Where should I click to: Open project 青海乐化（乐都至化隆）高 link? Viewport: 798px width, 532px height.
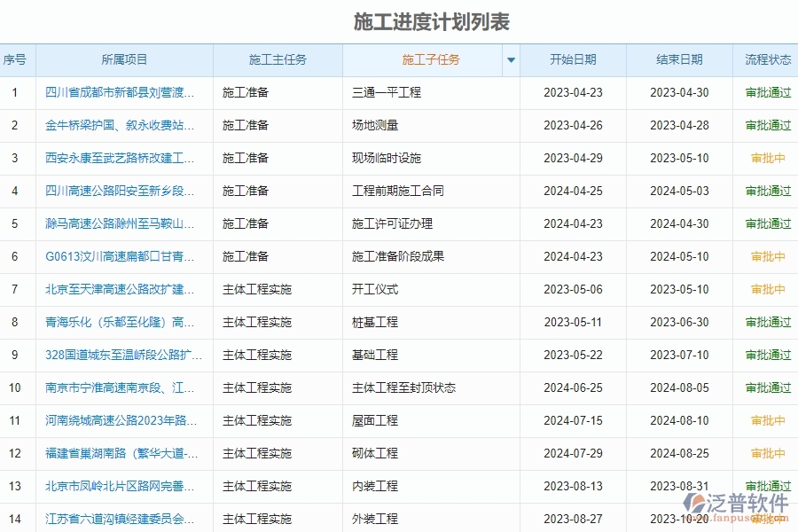(x=120, y=322)
